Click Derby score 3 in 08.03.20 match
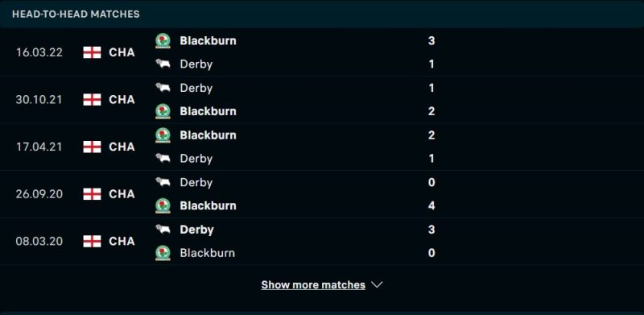644x315 pixels. 431,229
